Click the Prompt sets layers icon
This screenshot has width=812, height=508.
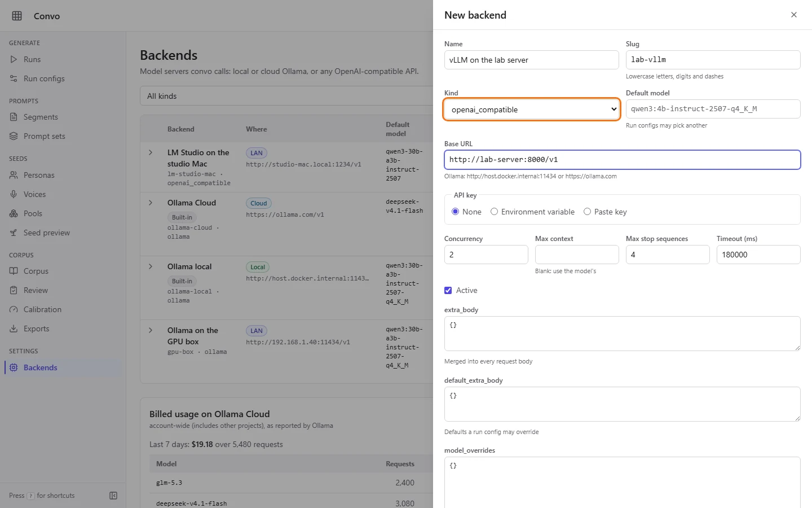click(x=14, y=136)
